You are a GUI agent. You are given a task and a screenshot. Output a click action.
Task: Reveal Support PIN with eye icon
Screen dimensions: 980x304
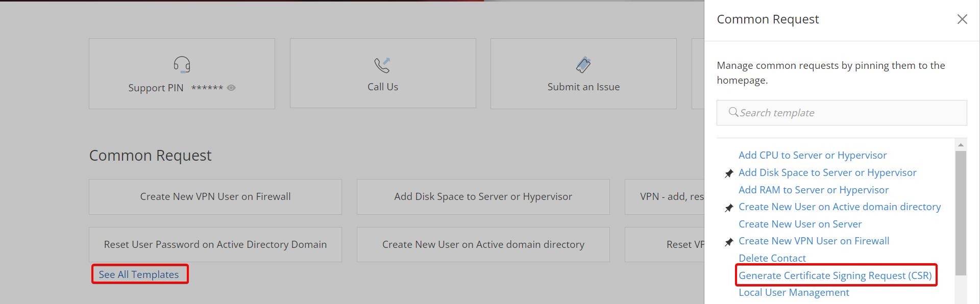pyautogui.click(x=231, y=88)
